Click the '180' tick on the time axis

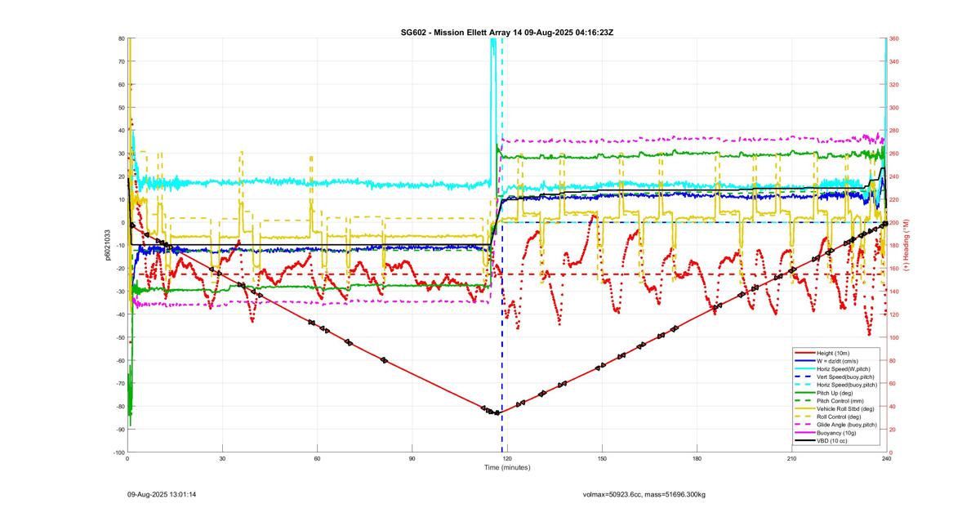point(697,459)
